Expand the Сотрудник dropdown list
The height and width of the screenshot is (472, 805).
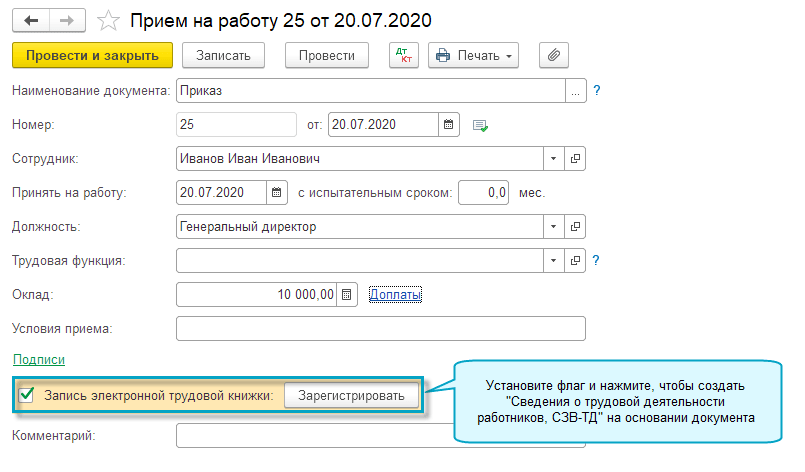click(x=554, y=159)
